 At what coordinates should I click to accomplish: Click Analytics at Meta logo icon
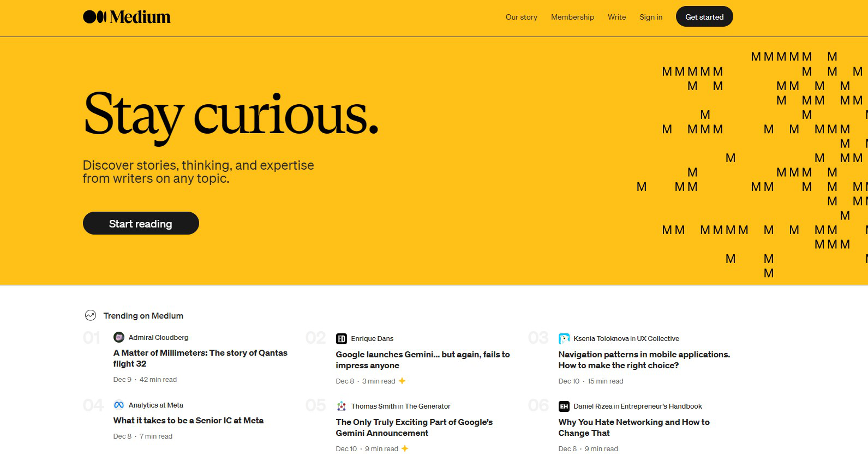tap(119, 405)
